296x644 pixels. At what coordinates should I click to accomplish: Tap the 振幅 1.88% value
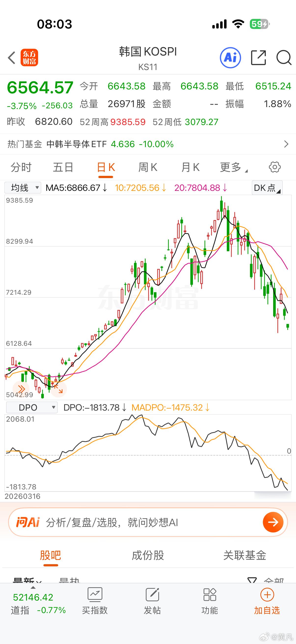click(277, 104)
